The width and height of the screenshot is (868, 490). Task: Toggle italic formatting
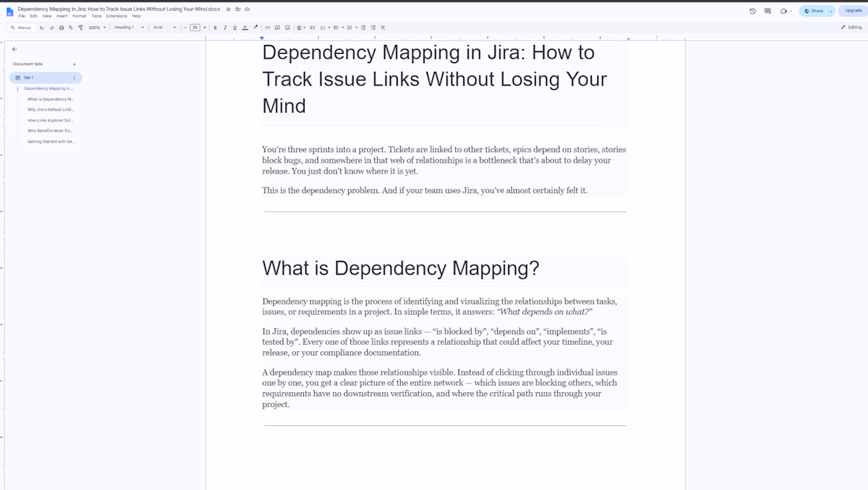pos(226,28)
